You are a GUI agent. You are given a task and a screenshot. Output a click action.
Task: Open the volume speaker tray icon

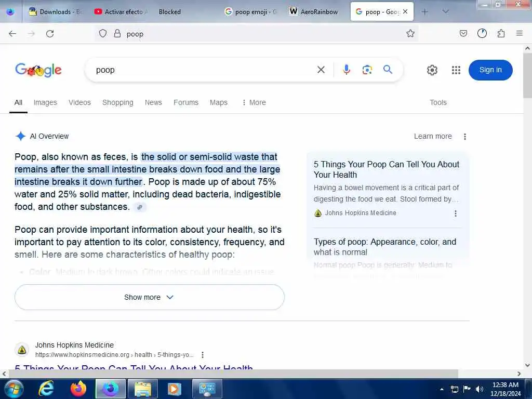click(479, 389)
